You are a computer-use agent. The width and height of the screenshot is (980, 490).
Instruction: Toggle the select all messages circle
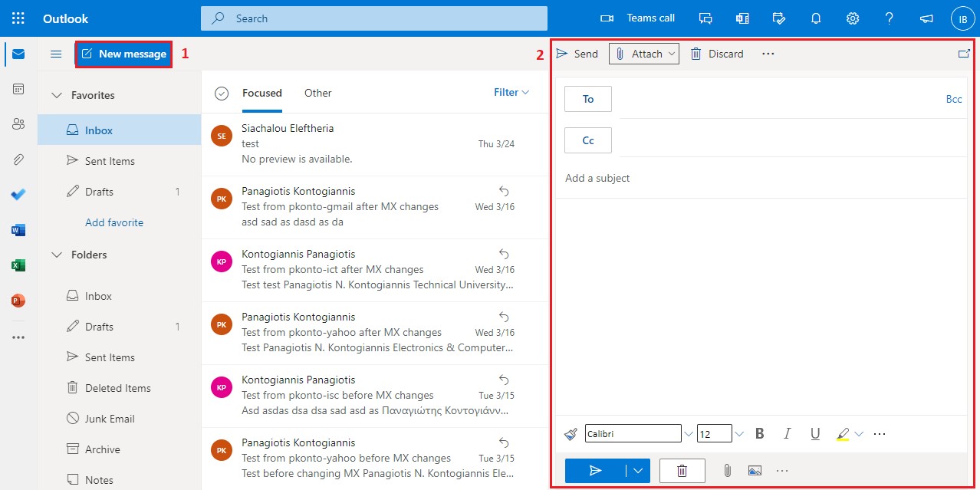coord(222,94)
